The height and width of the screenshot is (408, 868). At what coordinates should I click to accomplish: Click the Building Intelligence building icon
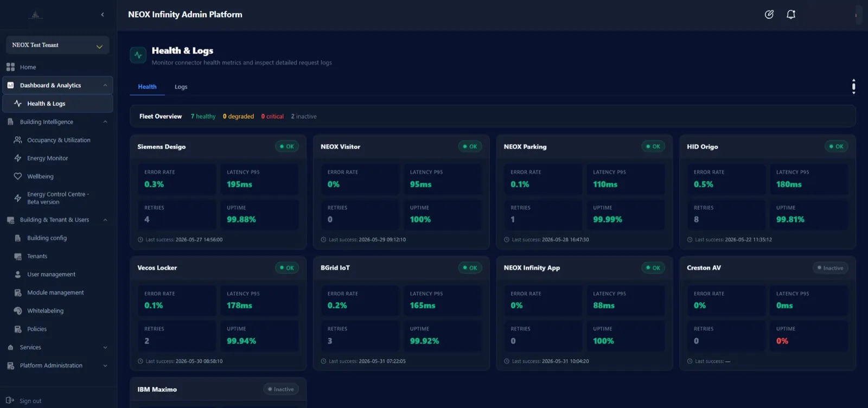pos(10,122)
